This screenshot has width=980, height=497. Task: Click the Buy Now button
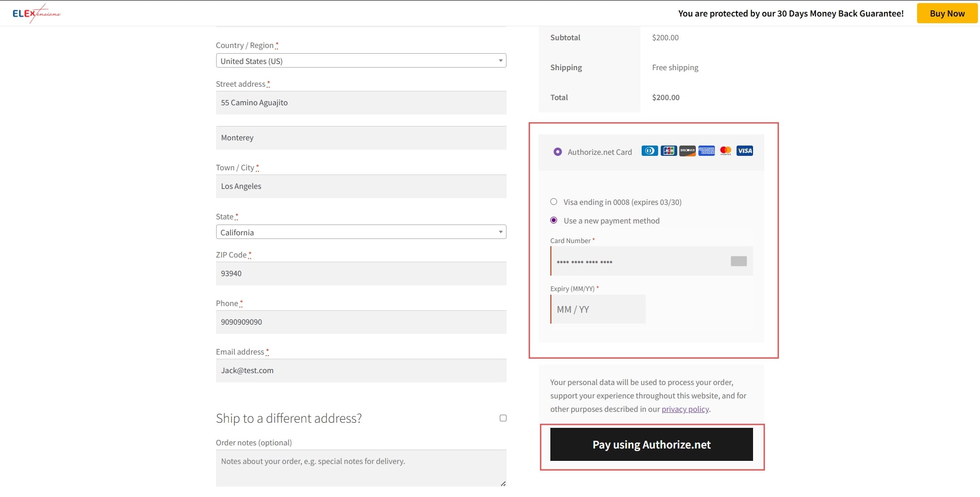pyautogui.click(x=947, y=13)
